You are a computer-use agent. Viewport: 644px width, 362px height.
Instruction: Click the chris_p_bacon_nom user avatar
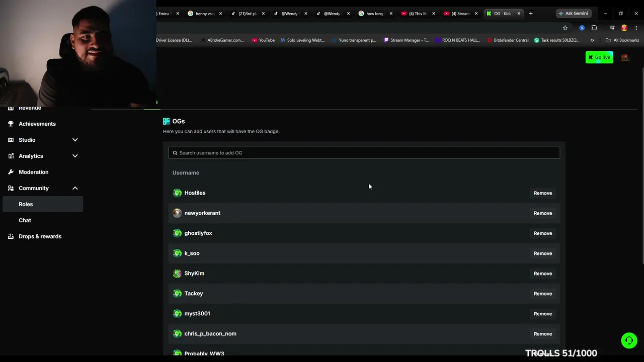click(x=177, y=334)
